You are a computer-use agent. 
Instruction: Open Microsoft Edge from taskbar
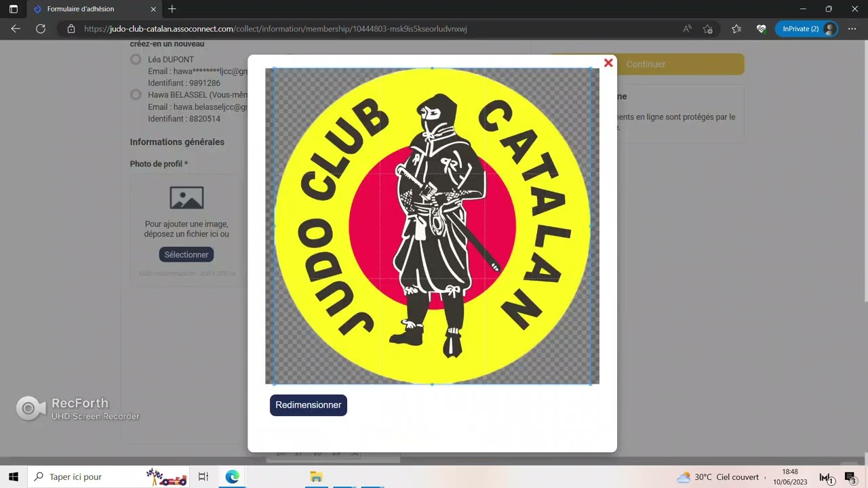pos(233,477)
